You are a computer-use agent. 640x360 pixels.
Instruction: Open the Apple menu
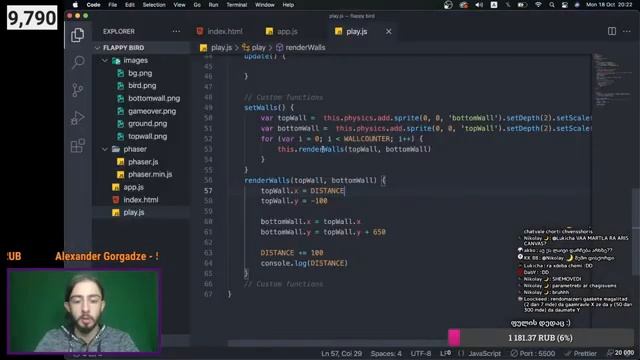tap(75, 5)
